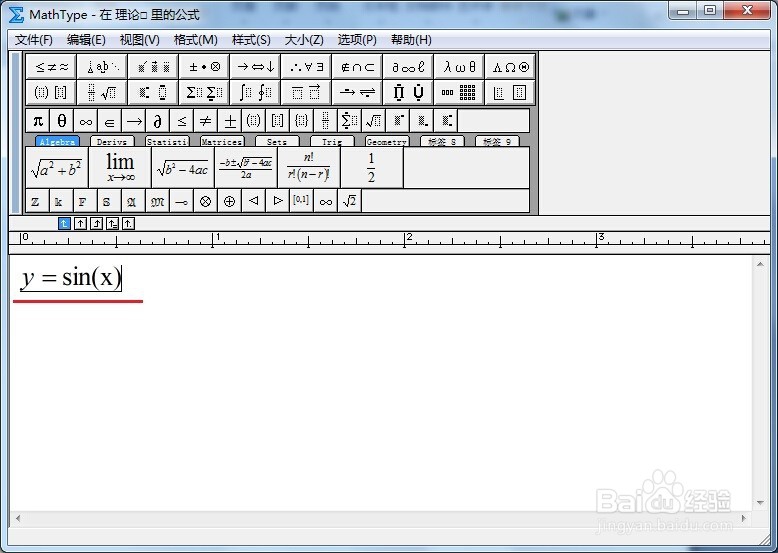Open the 大小(Z) menu

pyautogui.click(x=304, y=40)
